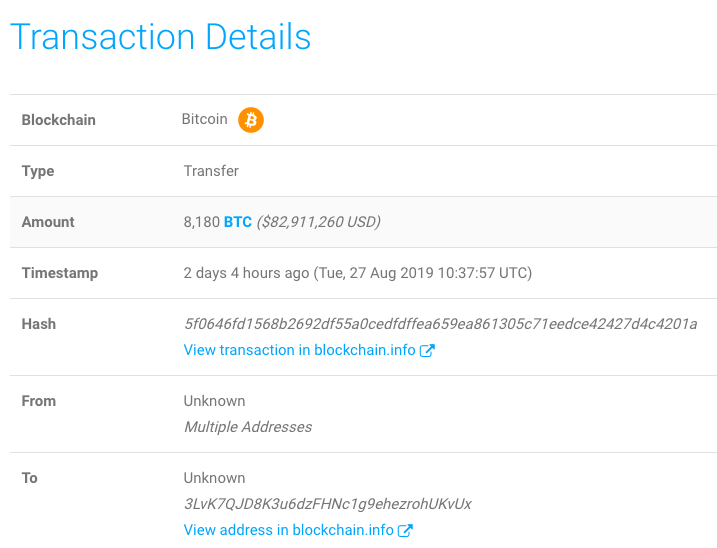
Task: Click external link icon after transaction link
Action: [x=427, y=350]
